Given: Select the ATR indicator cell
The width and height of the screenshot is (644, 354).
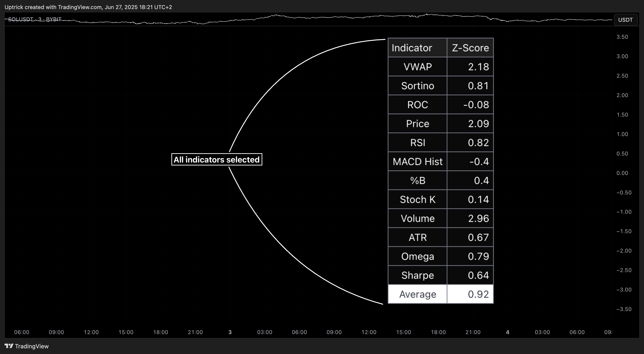Looking at the screenshot, I should [417, 237].
